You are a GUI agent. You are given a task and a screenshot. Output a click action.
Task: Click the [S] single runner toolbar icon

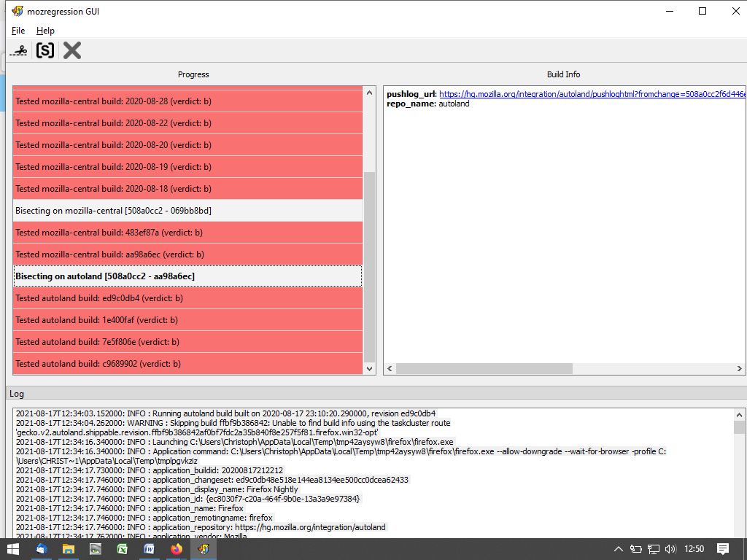[x=45, y=50]
